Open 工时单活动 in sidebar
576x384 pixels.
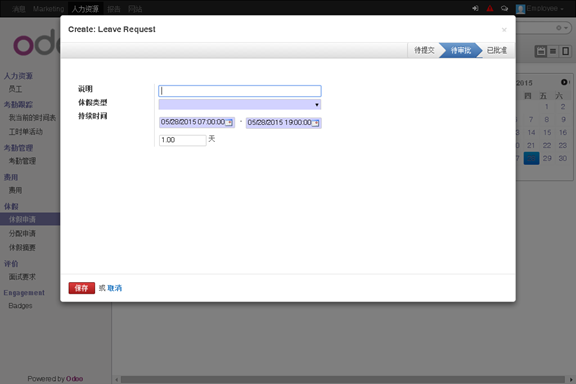click(x=26, y=132)
